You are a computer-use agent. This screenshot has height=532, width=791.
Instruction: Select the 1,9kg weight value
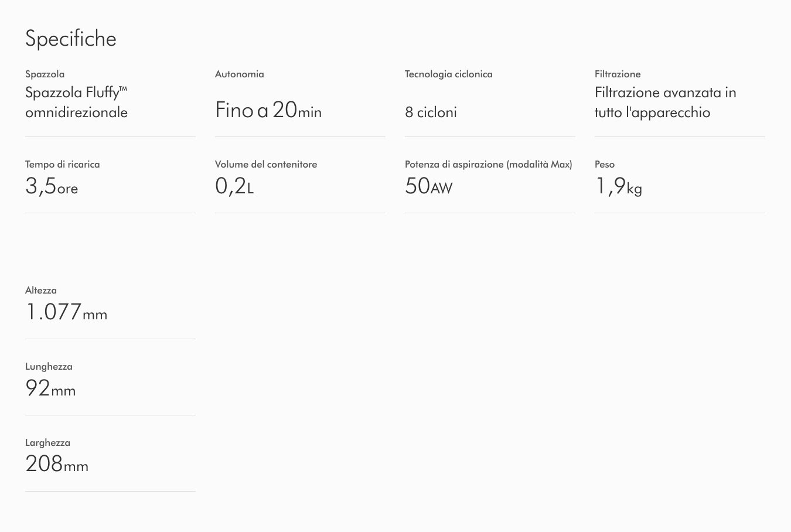(619, 186)
